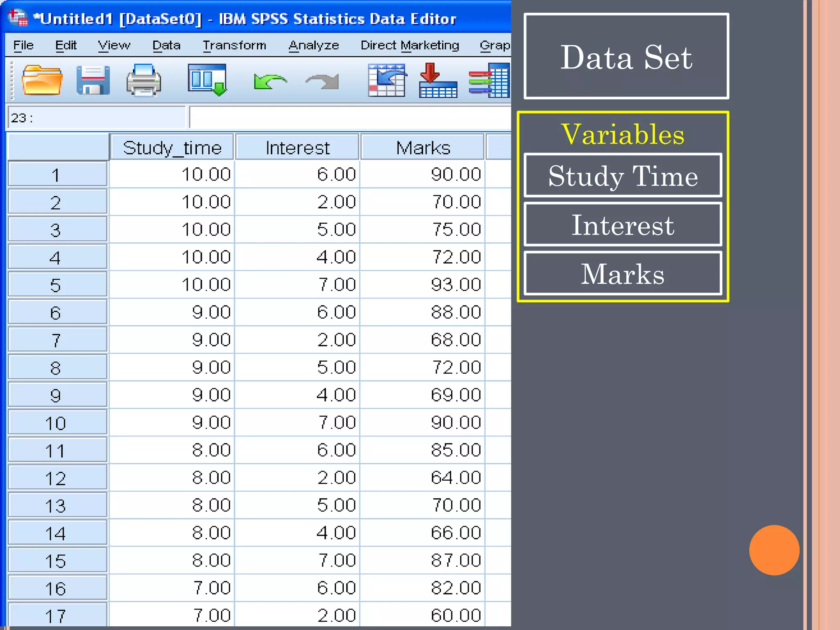
Task: Click Interest value 4.00 in row 14
Action: coord(297,532)
